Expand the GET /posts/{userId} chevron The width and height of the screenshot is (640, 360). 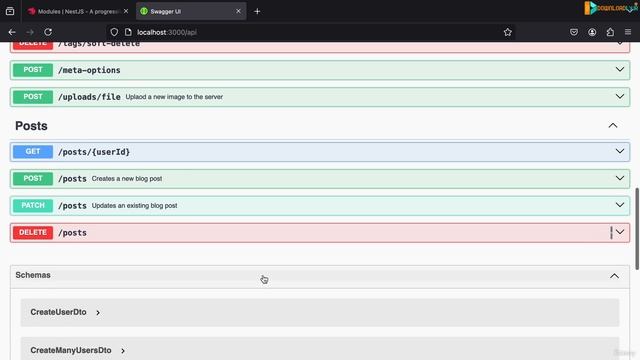pyautogui.click(x=620, y=151)
